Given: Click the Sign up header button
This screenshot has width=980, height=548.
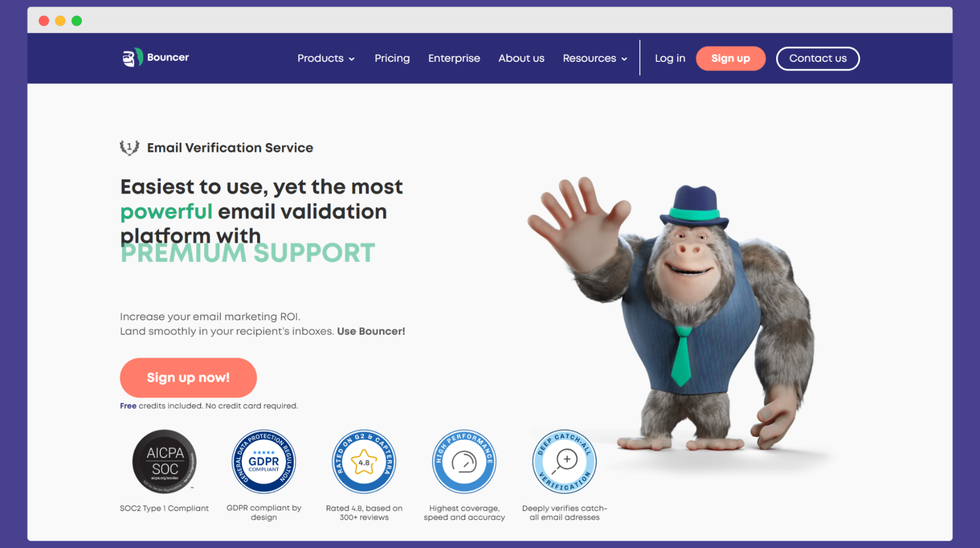Looking at the screenshot, I should [x=730, y=58].
